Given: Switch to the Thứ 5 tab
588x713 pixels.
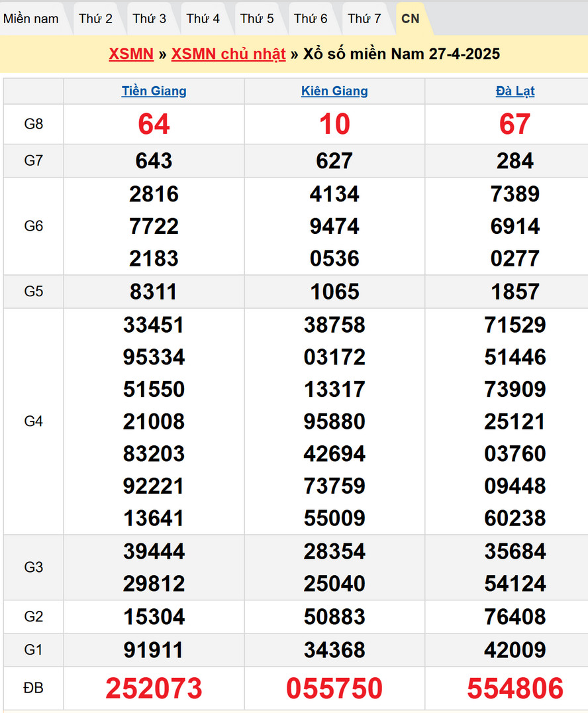Looking at the screenshot, I should pos(256,19).
